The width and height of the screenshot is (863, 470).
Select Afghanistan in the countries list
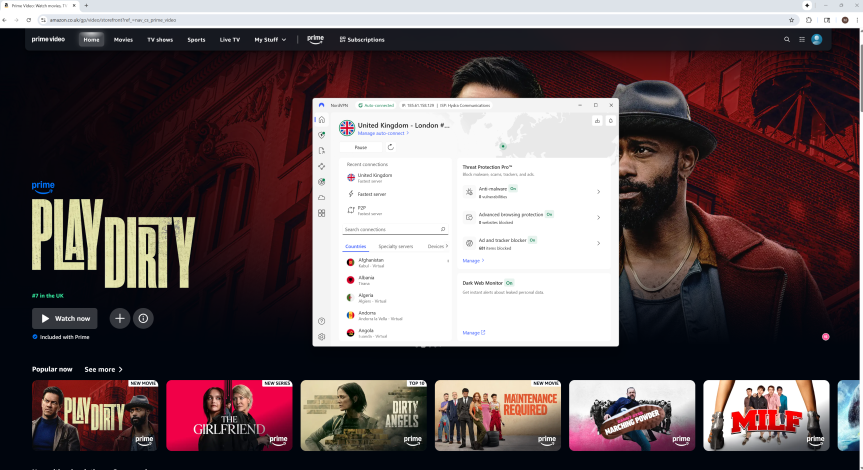click(x=394, y=262)
